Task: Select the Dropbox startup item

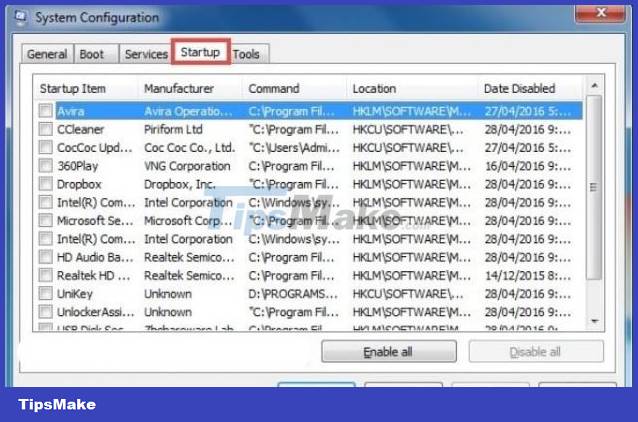Action: pyautogui.click(x=79, y=184)
